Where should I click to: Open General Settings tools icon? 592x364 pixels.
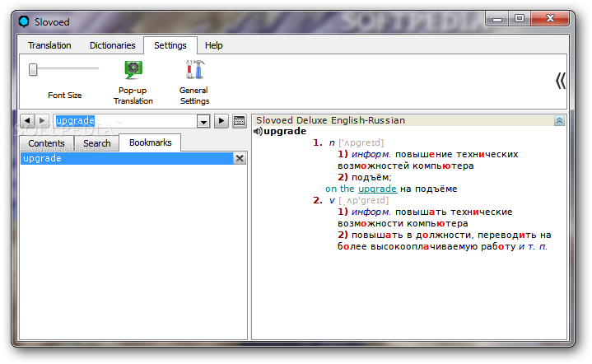pos(194,70)
